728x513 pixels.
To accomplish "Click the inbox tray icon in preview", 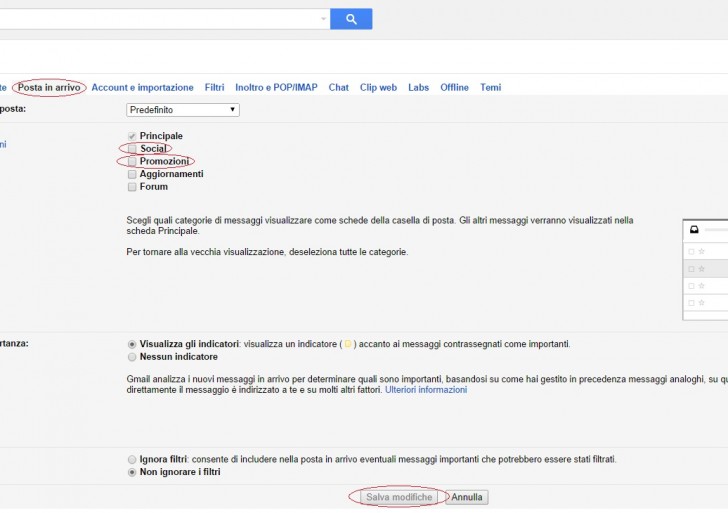I will (694, 229).
